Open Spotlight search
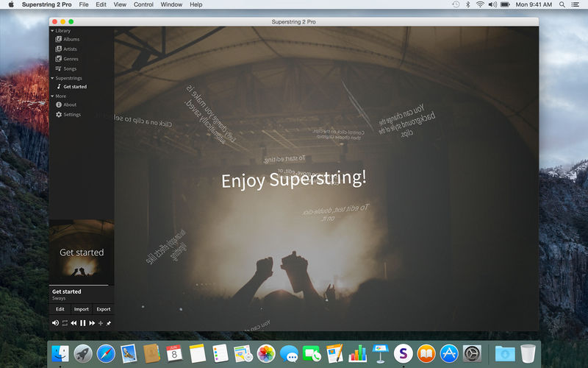The image size is (588, 368). click(x=562, y=4)
